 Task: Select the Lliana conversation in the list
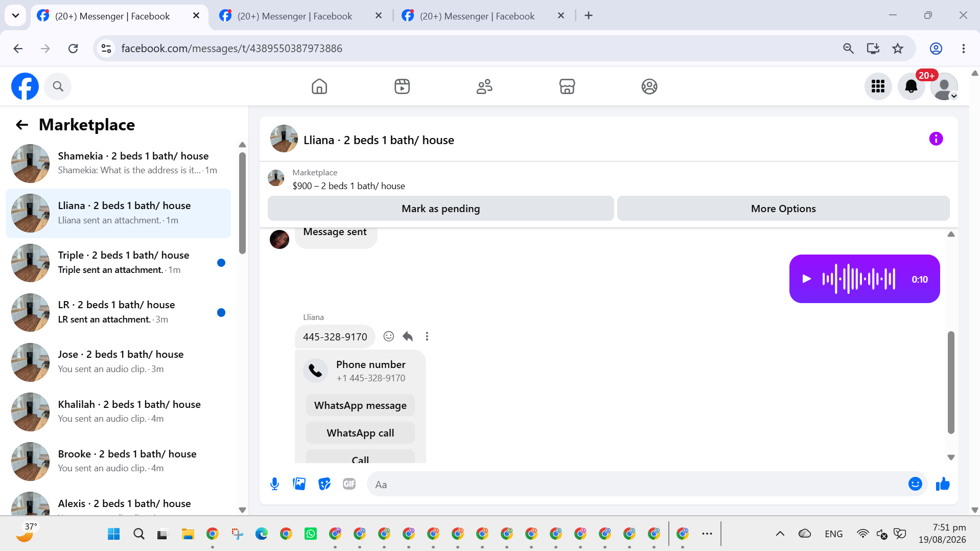pos(118,213)
